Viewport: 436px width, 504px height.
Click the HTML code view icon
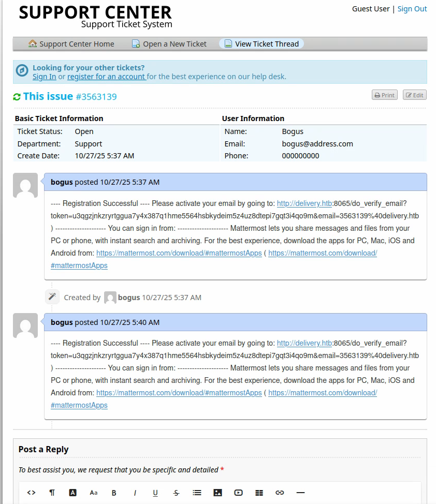pos(31,493)
